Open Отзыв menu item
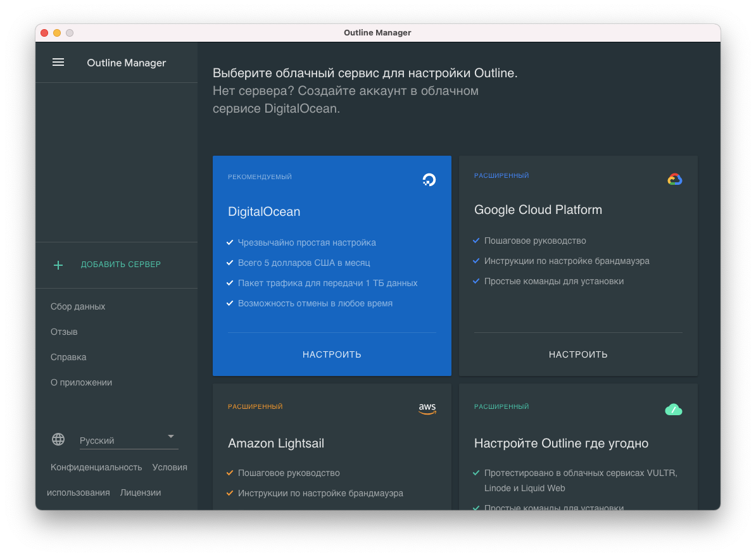The height and width of the screenshot is (557, 756). [64, 332]
